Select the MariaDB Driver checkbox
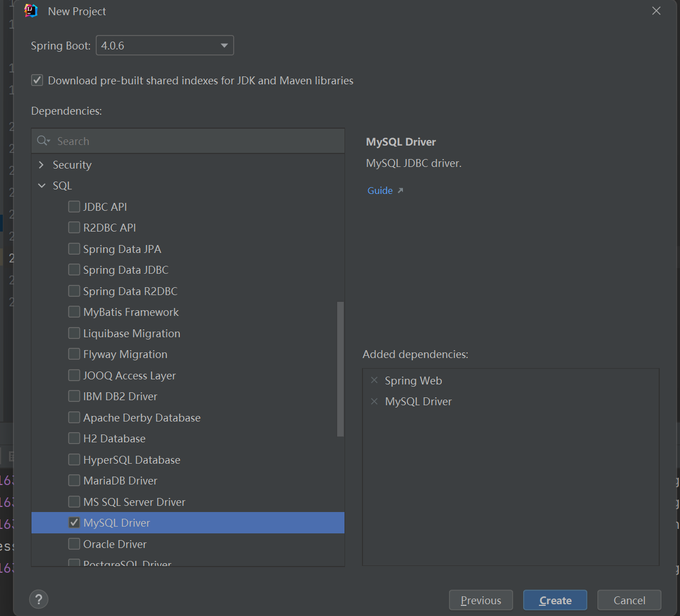680x616 pixels. 74,481
